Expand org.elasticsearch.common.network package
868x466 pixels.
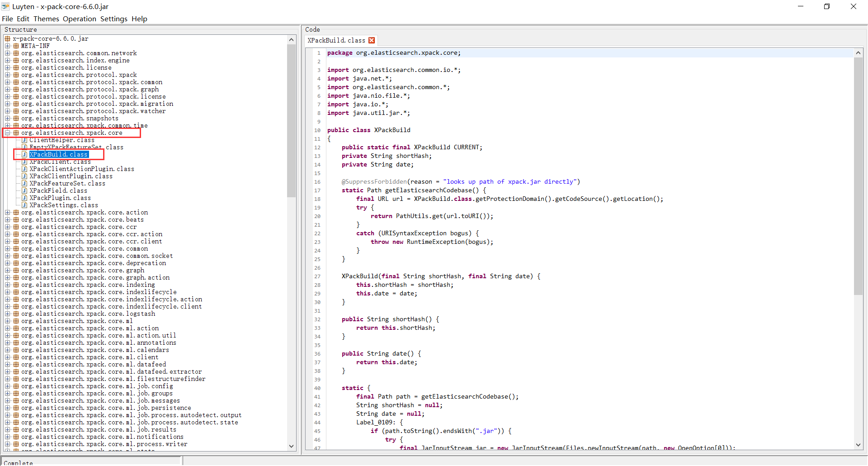coord(8,53)
